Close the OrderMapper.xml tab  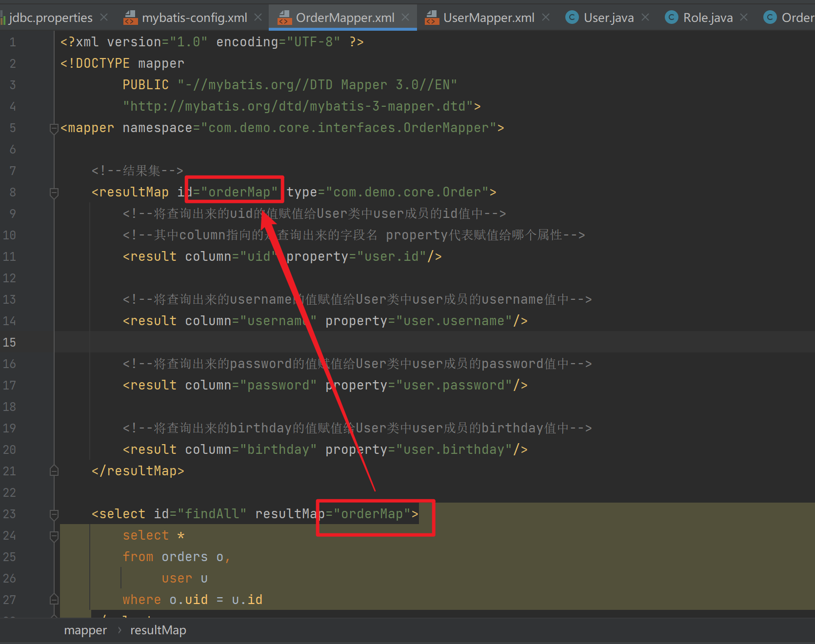coord(405,18)
